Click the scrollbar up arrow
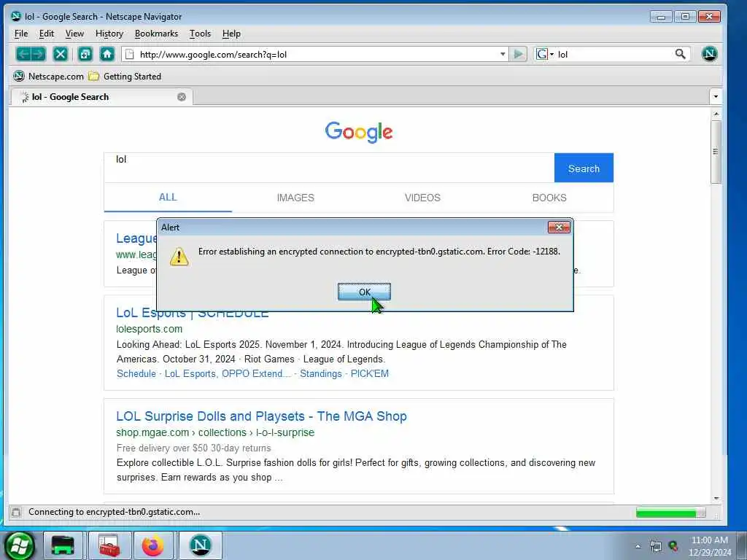Viewport: 747px width, 560px height. point(716,114)
